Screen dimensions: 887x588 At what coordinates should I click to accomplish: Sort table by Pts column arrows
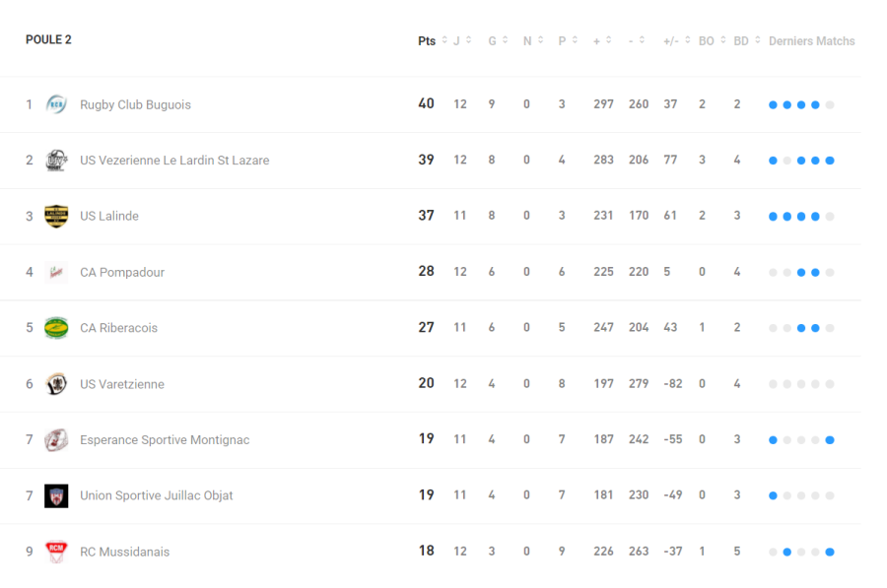[x=444, y=40]
